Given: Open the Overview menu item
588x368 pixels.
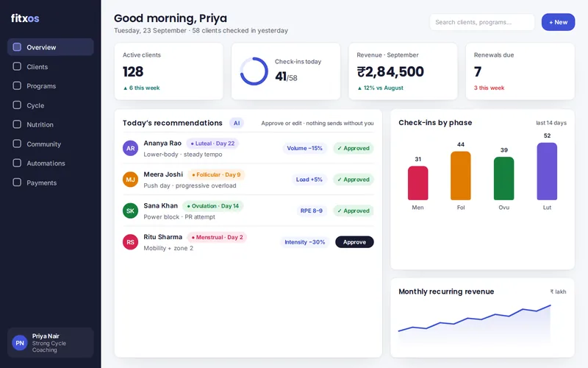Looking at the screenshot, I should (50, 47).
